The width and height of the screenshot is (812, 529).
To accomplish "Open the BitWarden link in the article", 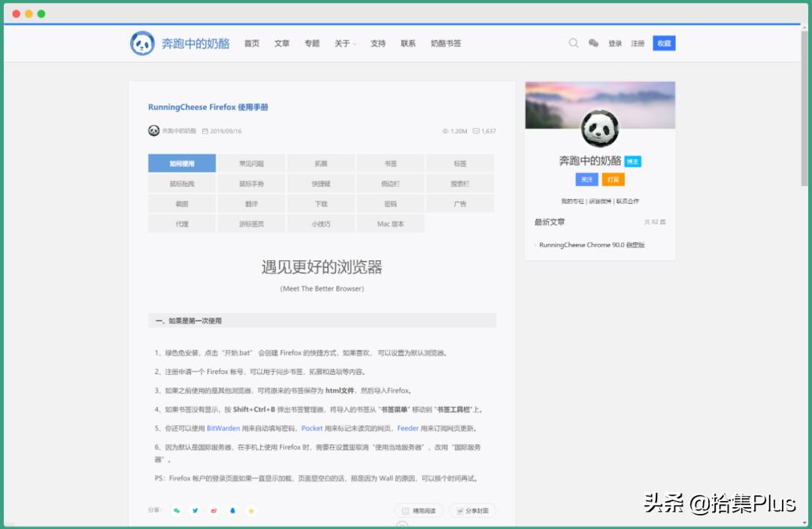I will coord(223,427).
